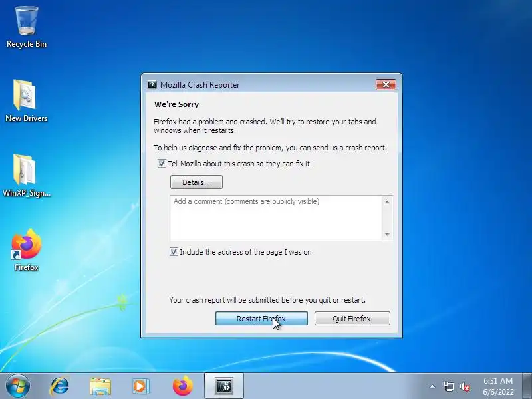Screen dimensions: 532x399
Task: Click Quit Firefox
Action: [x=352, y=319]
